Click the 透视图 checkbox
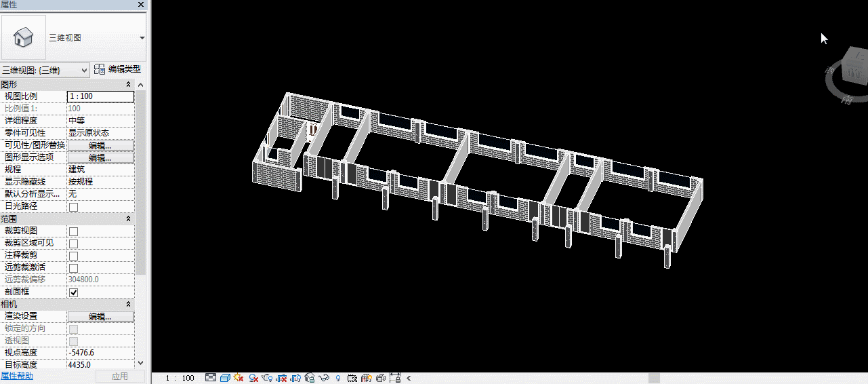Screen dimensions: 868x384 coord(73,341)
